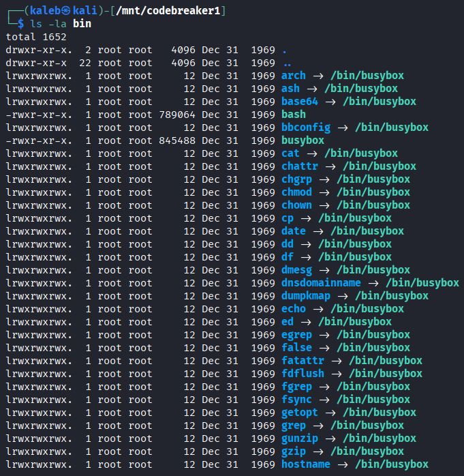The width and height of the screenshot is (464, 476).
Task: Click the hostname symlink name
Action: 305,464
